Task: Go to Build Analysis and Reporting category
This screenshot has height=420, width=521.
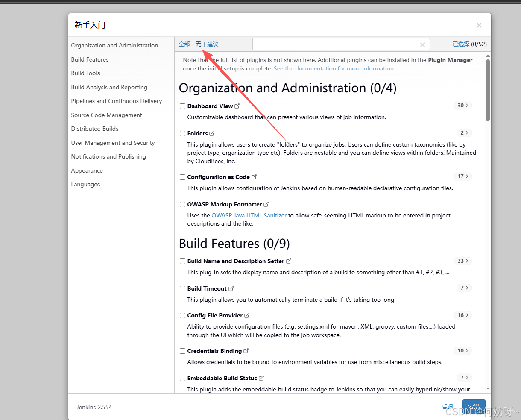Action: coord(109,87)
